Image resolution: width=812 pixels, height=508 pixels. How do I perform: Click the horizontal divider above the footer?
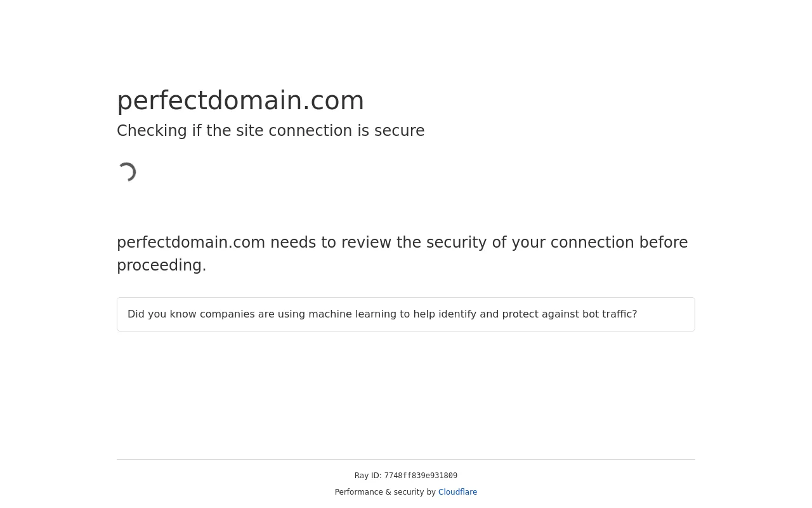click(406, 459)
